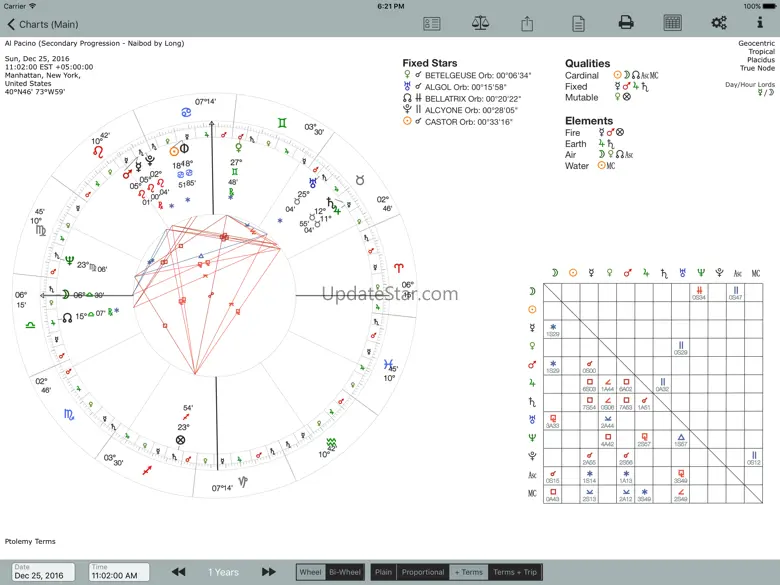Tap the share export icon
Viewport: 780px width, 585px height.
(x=527, y=23)
